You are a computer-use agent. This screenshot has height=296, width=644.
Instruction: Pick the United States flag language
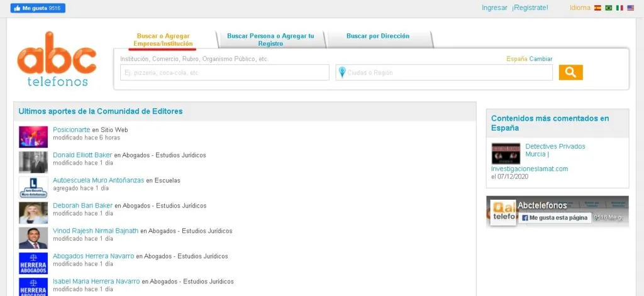point(630,8)
